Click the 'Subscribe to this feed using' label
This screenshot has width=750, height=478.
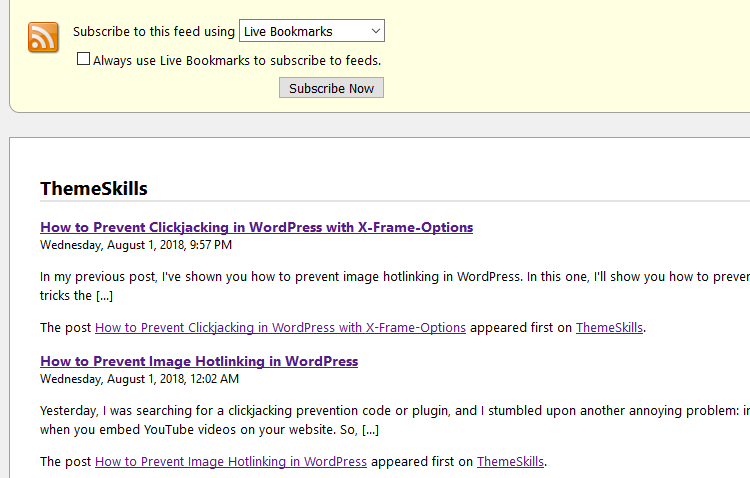tap(154, 32)
